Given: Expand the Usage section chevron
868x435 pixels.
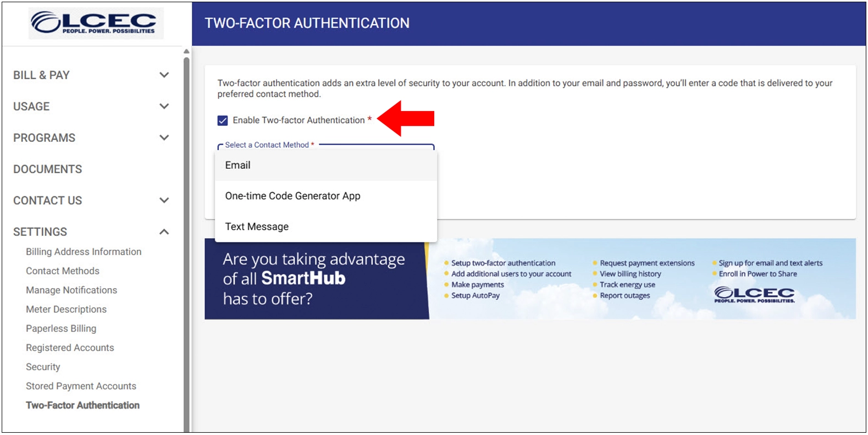Looking at the screenshot, I should pos(164,106).
